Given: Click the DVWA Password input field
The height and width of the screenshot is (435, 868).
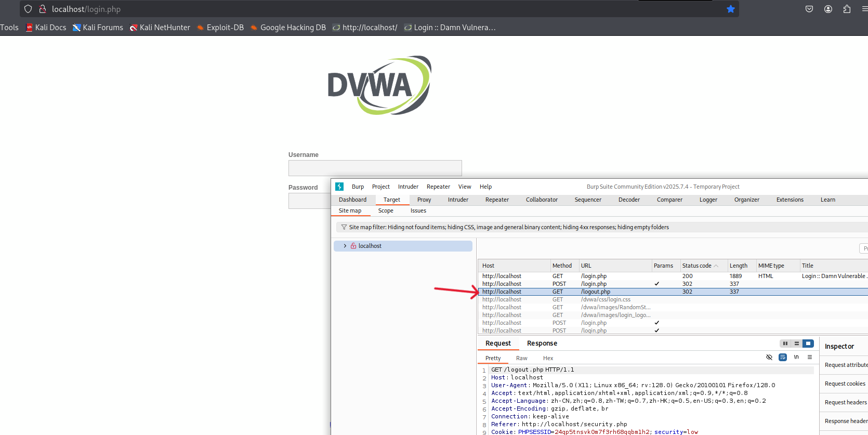Looking at the screenshot, I should (x=310, y=201).
